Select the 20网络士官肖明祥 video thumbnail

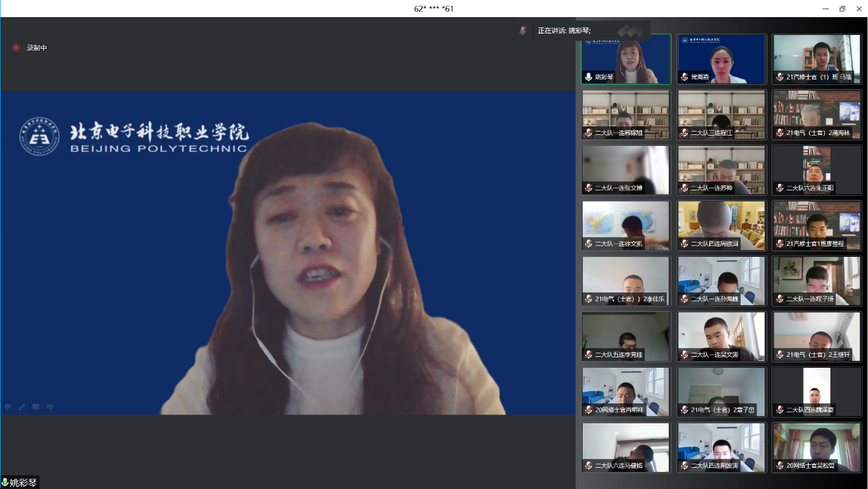[x=626, y=392]
